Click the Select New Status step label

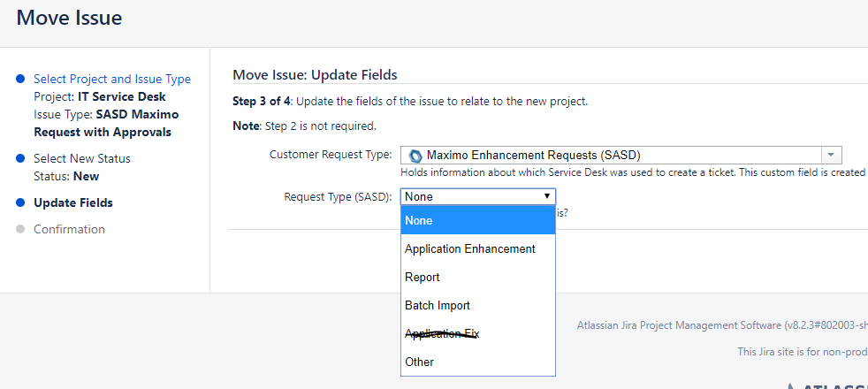pyautogui.click(x=82, y=159)
